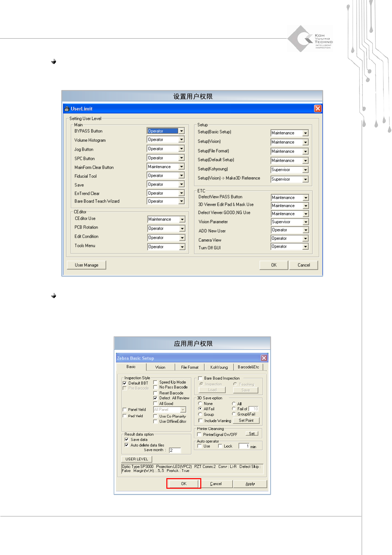This screenshot has width=392, height=555.
Task: Open the All Panel dropdown
Action: point(183,410)
